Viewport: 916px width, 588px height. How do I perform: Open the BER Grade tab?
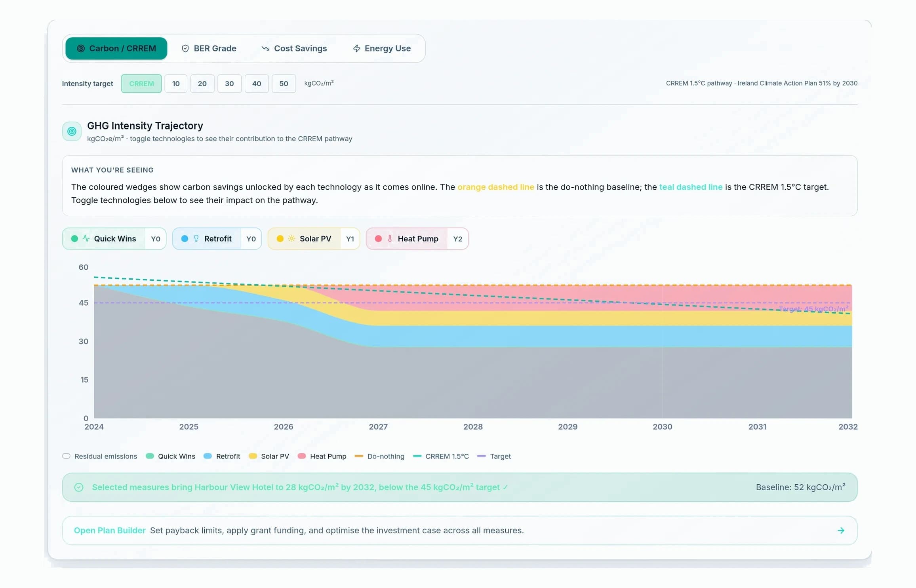point(209,48)
